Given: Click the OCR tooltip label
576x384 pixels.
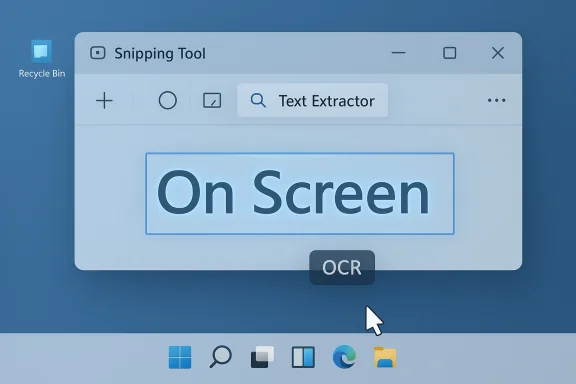Looking at the screenshot, I should (x=342, y=268).
